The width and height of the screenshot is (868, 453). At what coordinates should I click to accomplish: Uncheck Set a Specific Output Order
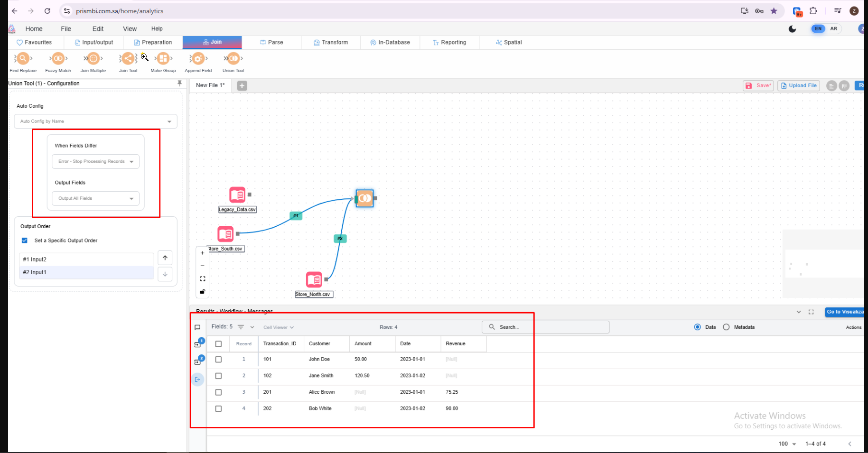tap(25, 240)
